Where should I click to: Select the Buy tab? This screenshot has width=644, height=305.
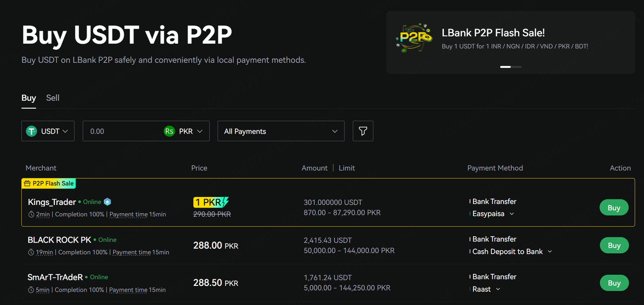(x=29, y=98)
